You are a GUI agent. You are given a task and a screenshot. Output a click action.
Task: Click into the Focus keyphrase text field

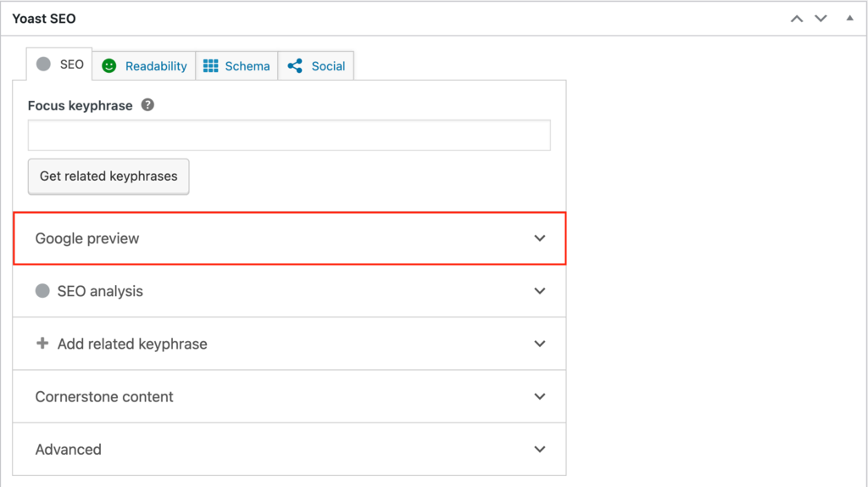pos(289,136)
